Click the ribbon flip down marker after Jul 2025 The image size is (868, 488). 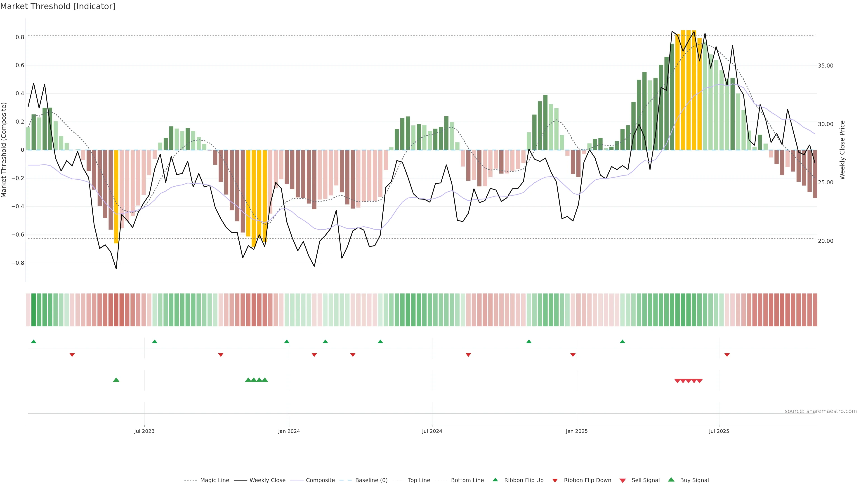(x=727, y=355)
